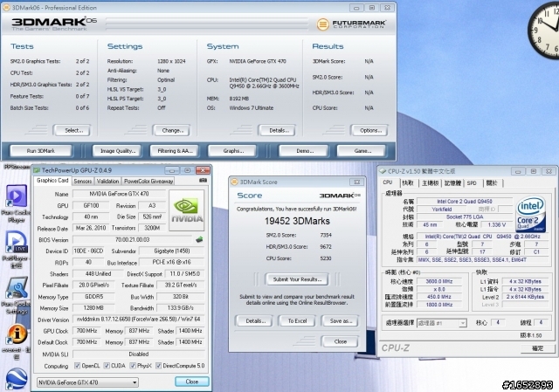Toggle the CUDA checkbox in GPU-Z

(107, 366)
